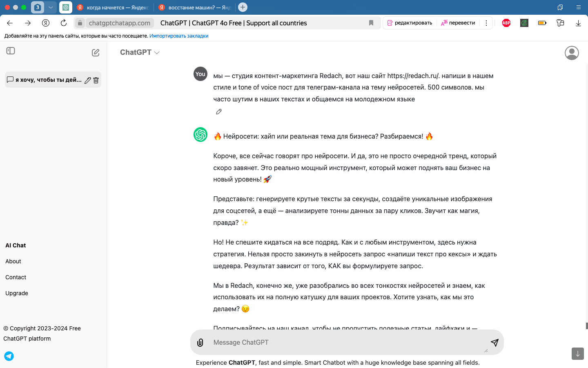The image size is (588, 368).
Task: Open the three-dots page options menu
Action: pyautogui.click(x=486, y=23)
